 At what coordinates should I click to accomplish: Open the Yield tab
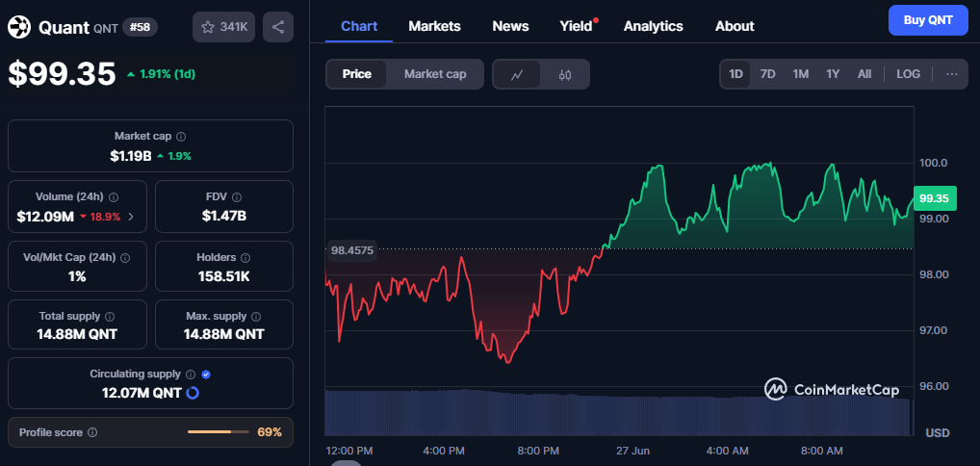point(577,26)
